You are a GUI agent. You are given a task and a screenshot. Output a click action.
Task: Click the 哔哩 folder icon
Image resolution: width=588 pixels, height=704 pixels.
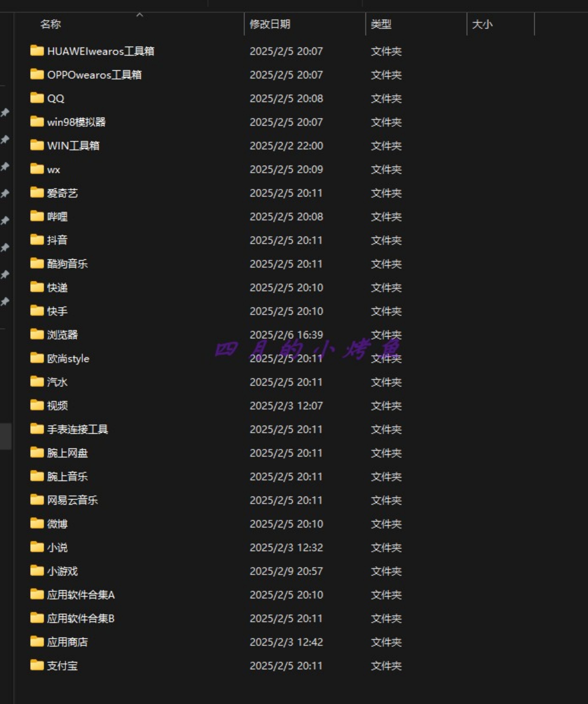coord(37,216)
